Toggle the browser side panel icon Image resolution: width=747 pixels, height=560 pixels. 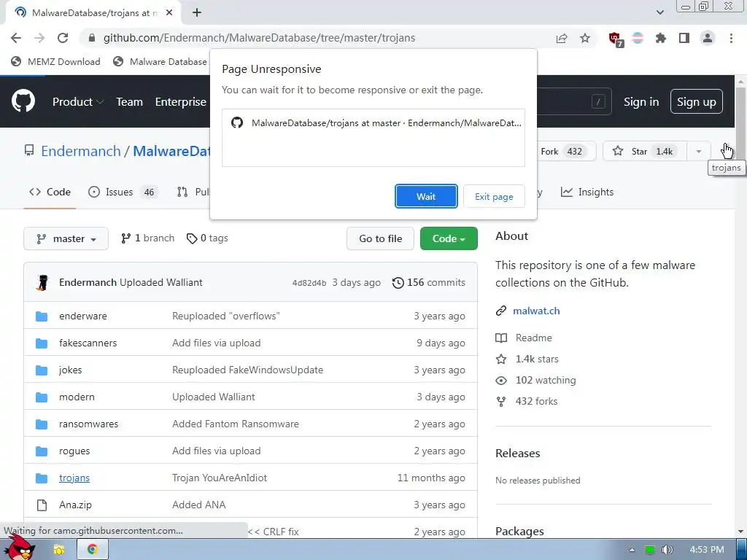point(684,38)
